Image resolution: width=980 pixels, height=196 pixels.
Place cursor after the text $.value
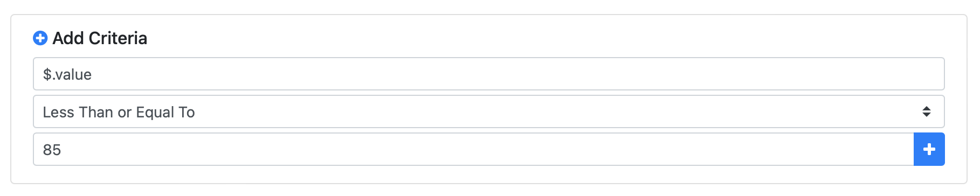93,74
